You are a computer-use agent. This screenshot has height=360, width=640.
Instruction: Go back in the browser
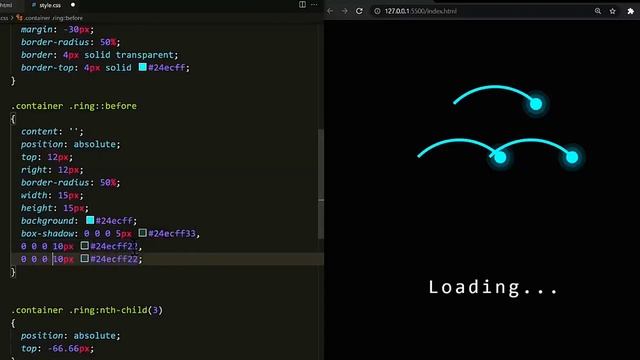[x=330, y=11]
